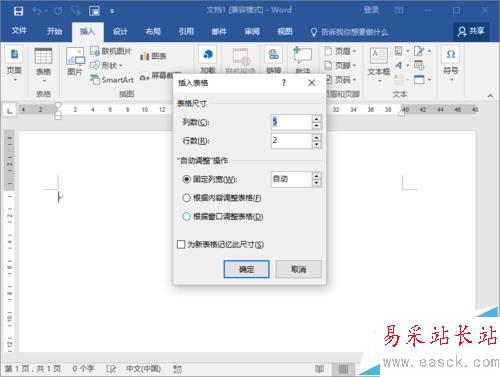Click the ruler tab selector L icon
500x377 pixels.
click(x=10, y=110)
